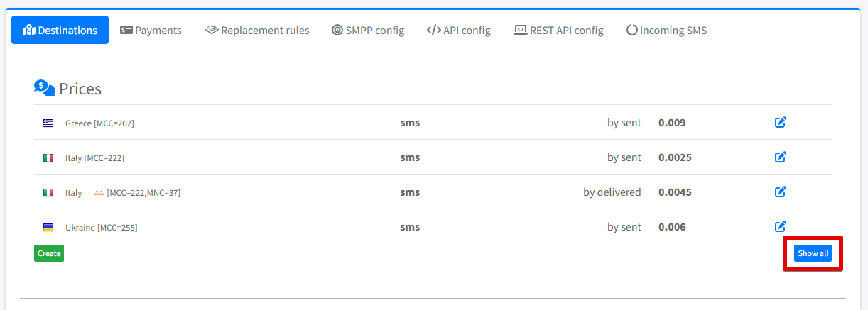
Task: Switch to REST API config tab
Action: (558, 30)
